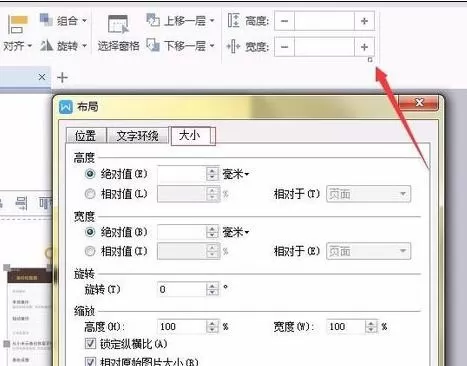Select height 相对值(L) radio button
Screen dimensions: 467x366
(90, 194)
